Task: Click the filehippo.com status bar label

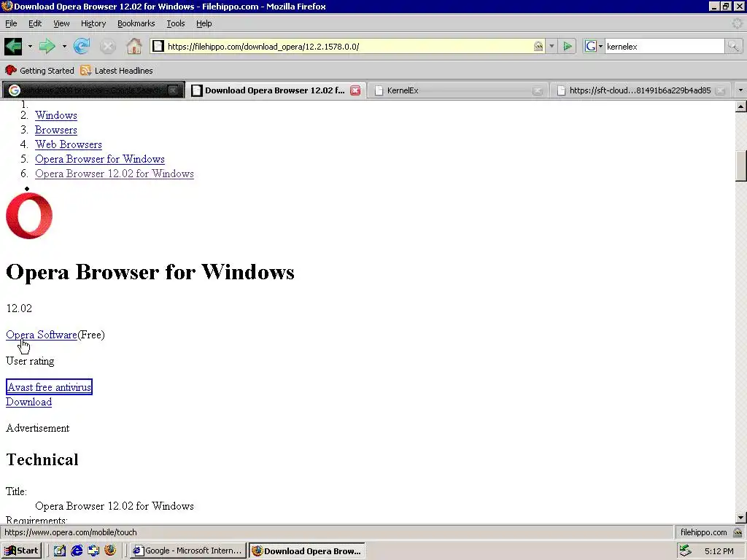Action: tap(704, 532)
